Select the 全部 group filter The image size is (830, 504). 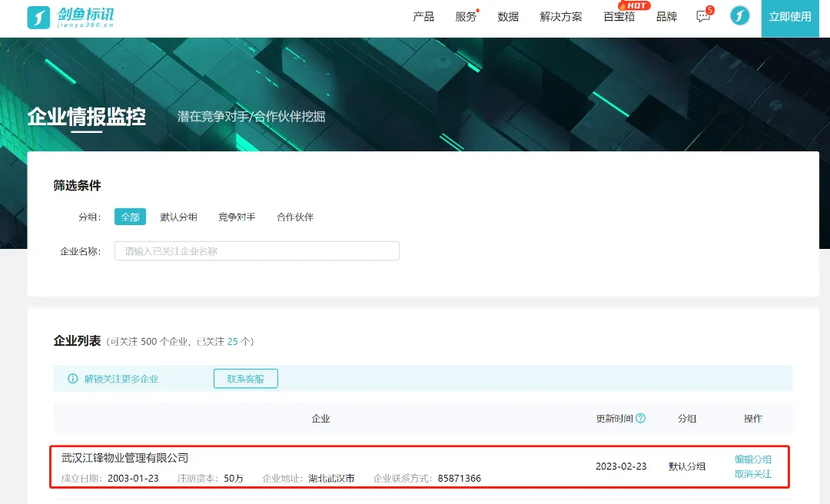130,217
